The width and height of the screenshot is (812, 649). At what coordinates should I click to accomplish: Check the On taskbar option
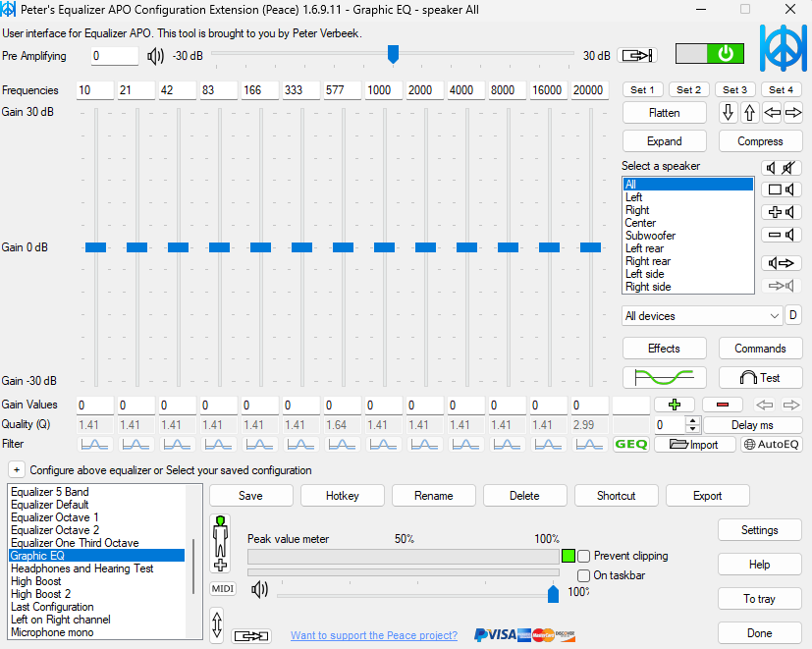click(x=583, y=575)
